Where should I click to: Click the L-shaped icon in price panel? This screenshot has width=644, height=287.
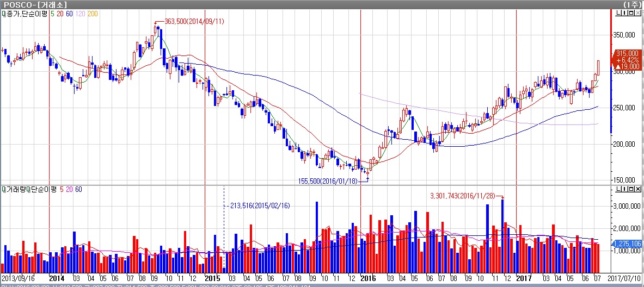tap(617, 14)
